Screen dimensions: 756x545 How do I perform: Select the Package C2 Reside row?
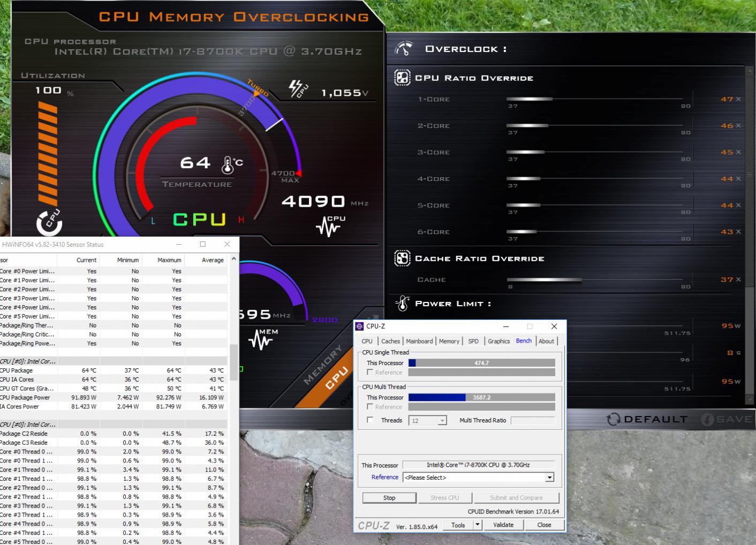[x=114, y=434]
